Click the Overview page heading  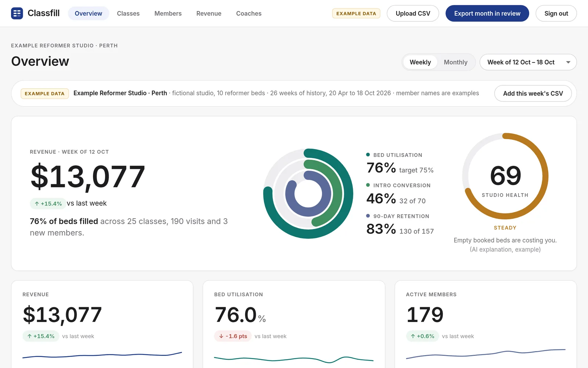tap(40, 61)
